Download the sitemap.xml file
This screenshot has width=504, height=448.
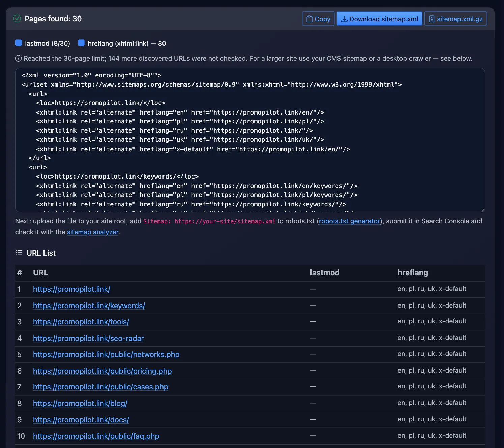pyautogui.click(x=379, y=19)
